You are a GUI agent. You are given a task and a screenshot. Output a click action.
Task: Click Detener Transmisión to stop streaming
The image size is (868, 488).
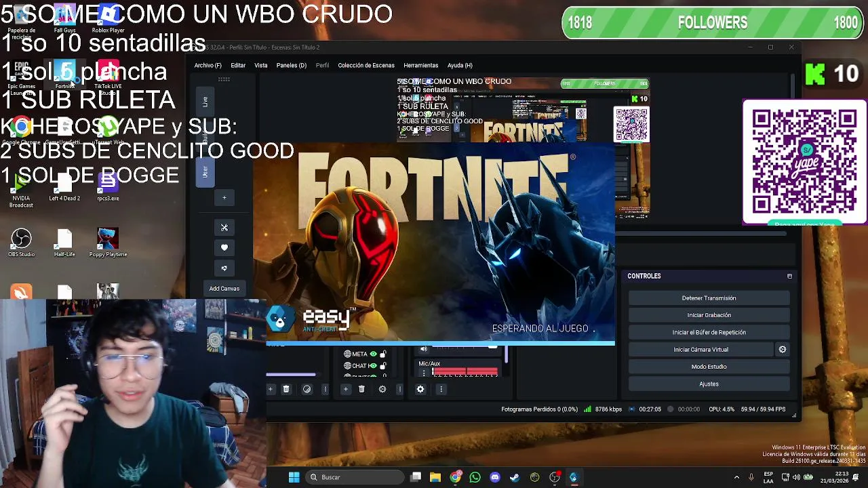pyautogui.click(x=709, y=298)
